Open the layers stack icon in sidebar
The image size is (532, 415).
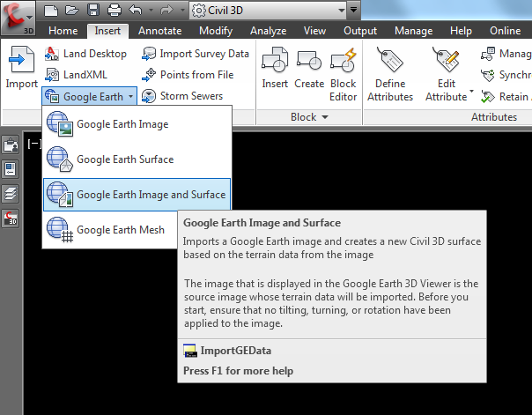coord(11,194)
